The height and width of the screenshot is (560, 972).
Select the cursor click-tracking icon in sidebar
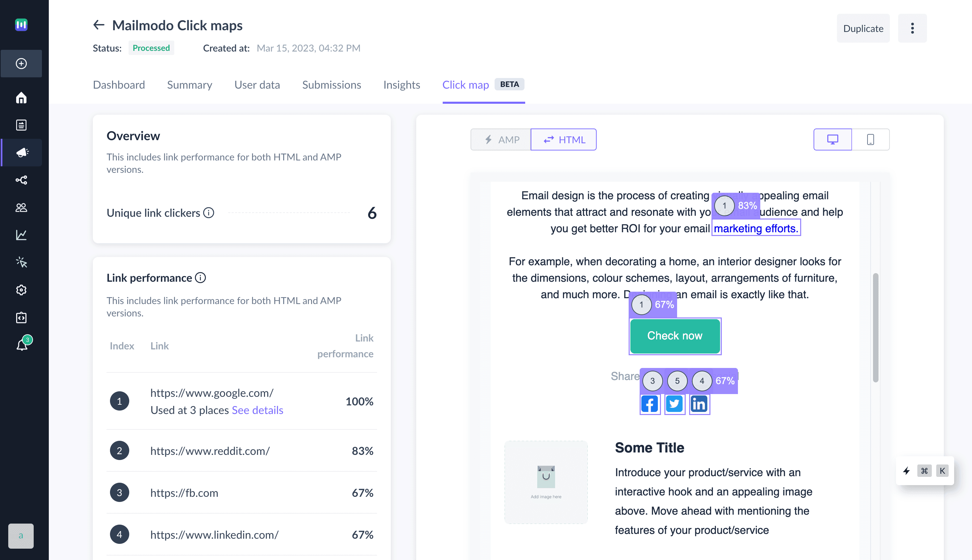21,262
